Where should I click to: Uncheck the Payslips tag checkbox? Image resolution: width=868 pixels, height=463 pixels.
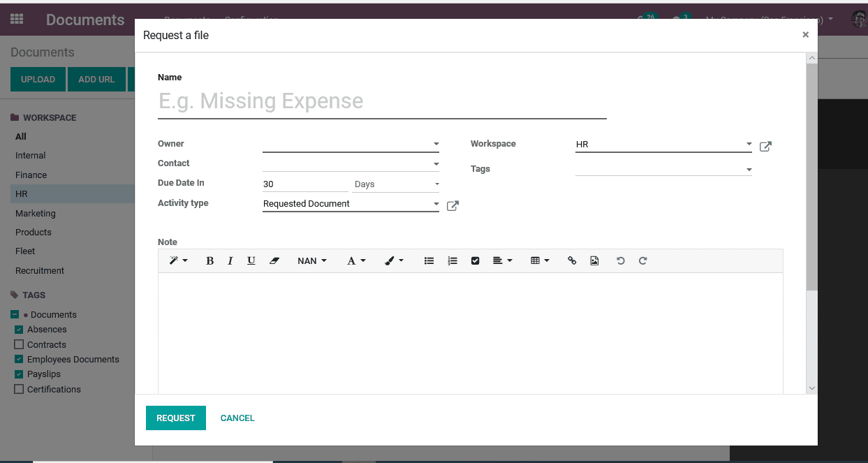tap(19, 374)
